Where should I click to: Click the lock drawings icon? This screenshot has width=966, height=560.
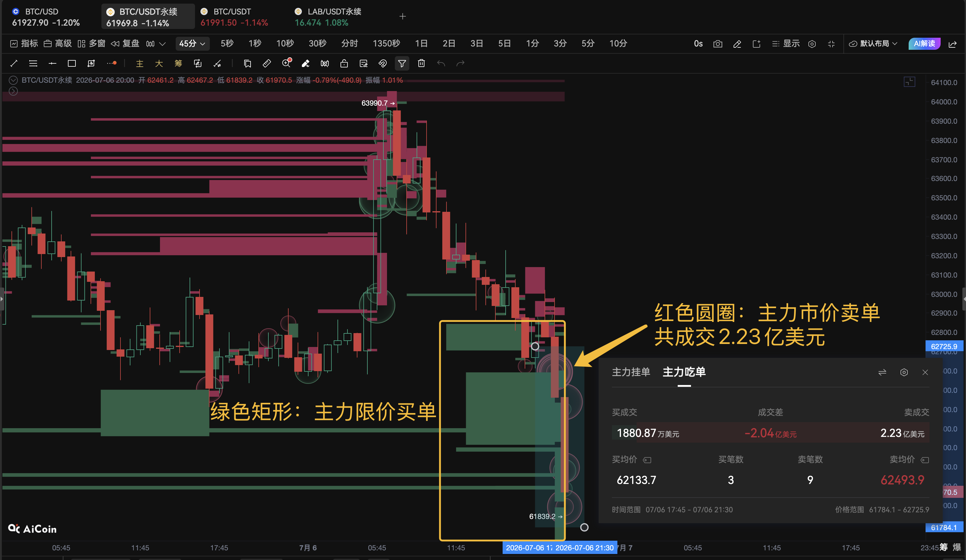coord(344,64)
